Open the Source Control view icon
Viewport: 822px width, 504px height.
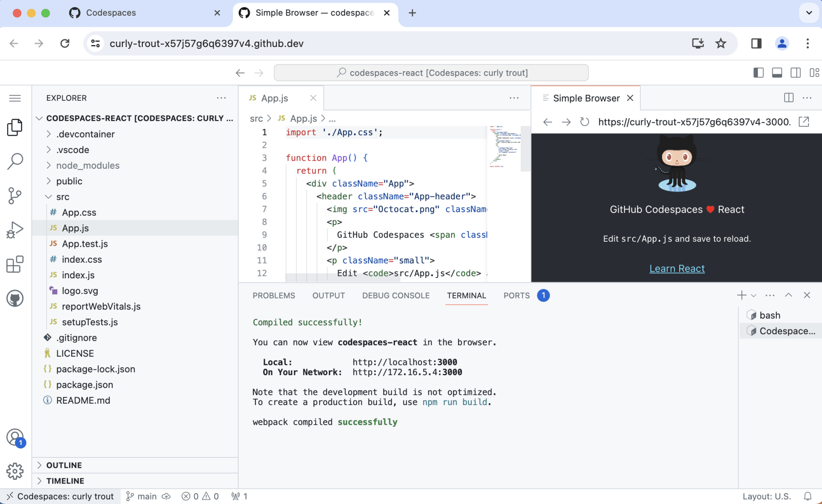coord(15,196)
